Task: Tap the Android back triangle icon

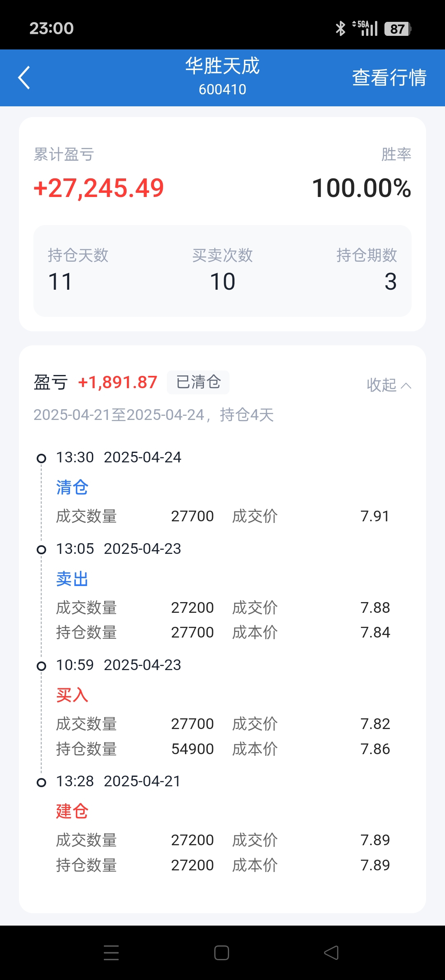Action: coord(331,953)
